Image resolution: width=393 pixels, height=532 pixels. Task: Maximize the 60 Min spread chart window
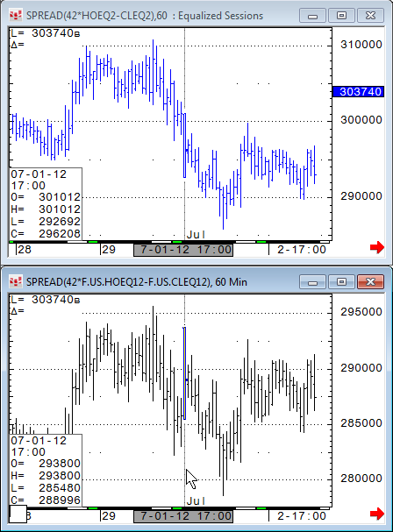click(341, 282)
